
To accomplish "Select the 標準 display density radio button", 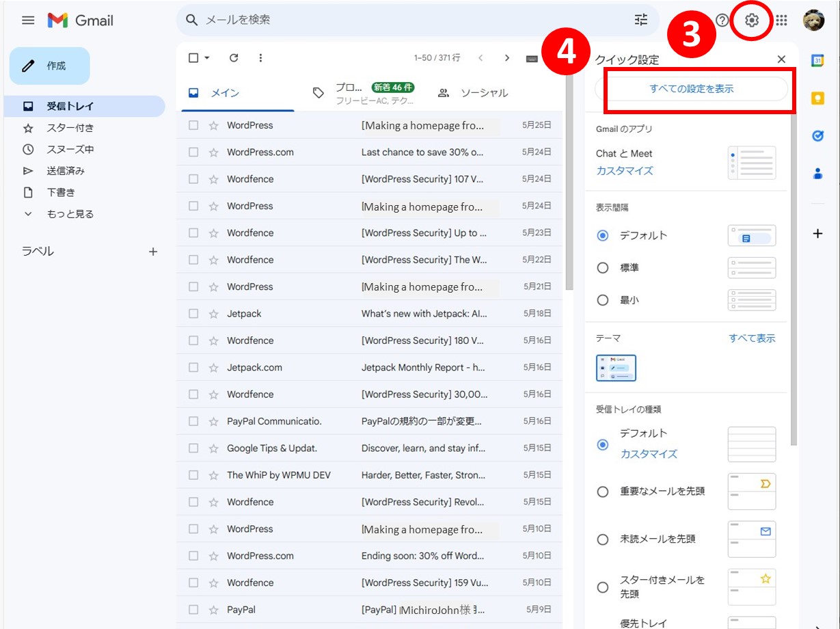I will click(603, 268).
